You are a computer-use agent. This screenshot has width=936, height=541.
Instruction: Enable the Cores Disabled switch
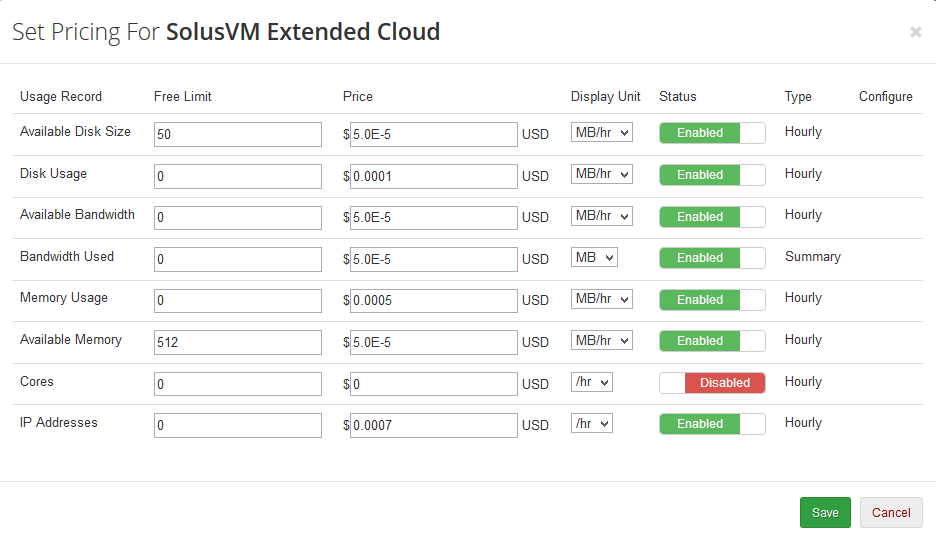coord(712,382)
